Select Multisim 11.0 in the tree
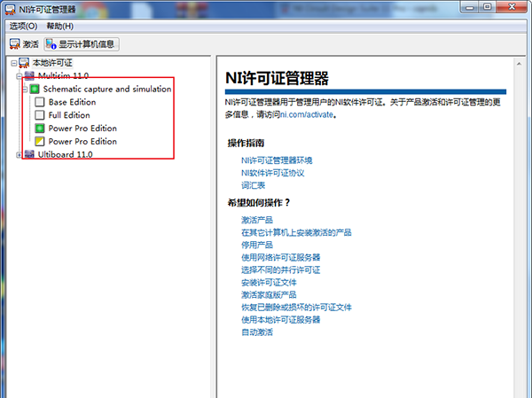This screenshot has height=398, width=532. coord(63,75)
